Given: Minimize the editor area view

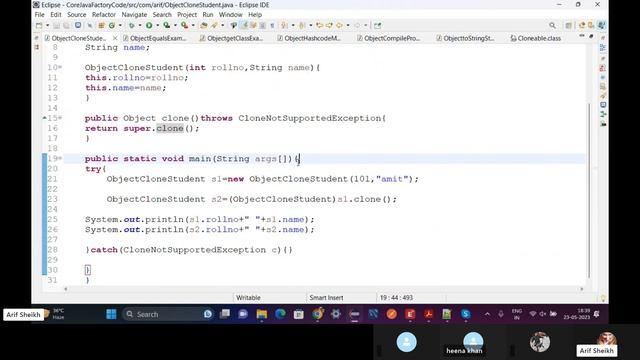Looking at the screenshot, I should click(x=582, y=36).
